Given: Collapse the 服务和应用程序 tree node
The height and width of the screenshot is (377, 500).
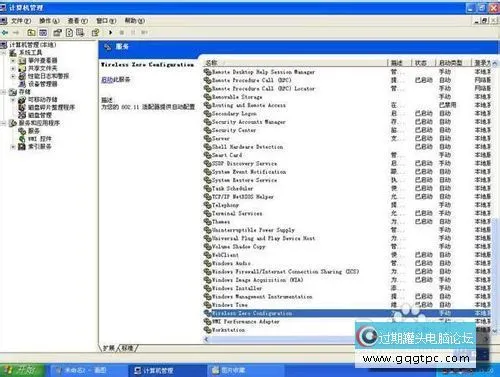Looking at the screenshot, I should click(3, 123).
